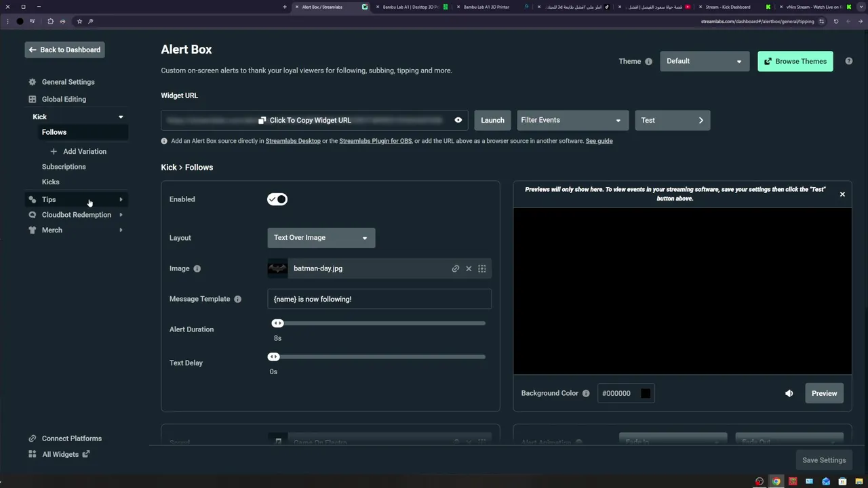Expand the Tips section arrow
The width and height of the screenshot is (868, 488).
[121, 199]
